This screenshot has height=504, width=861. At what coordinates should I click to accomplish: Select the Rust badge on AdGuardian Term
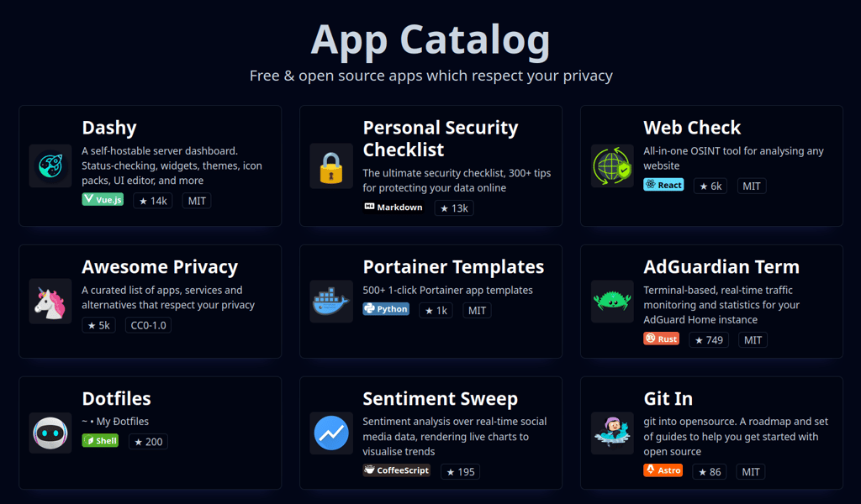pyautogui.click(x=661, y=339)
